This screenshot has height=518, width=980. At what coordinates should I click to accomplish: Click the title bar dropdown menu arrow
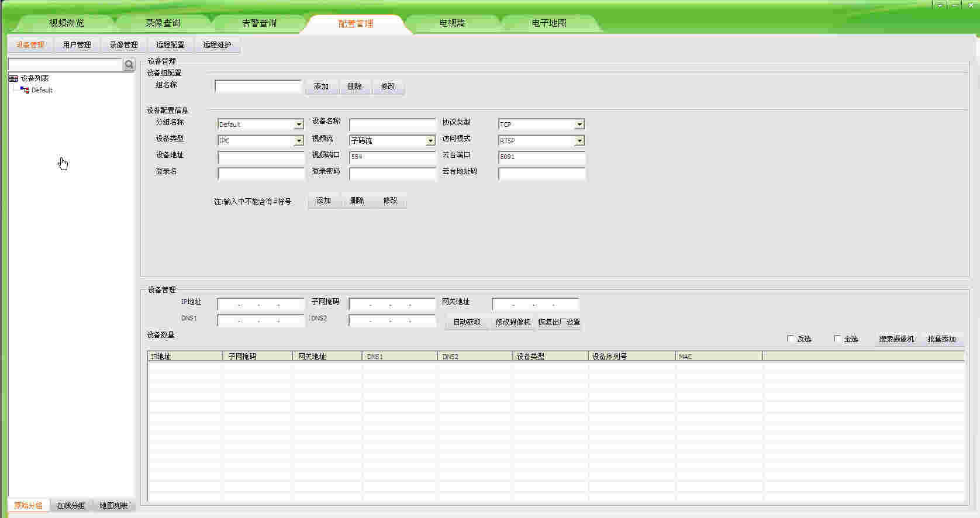[x=940, y=5]
